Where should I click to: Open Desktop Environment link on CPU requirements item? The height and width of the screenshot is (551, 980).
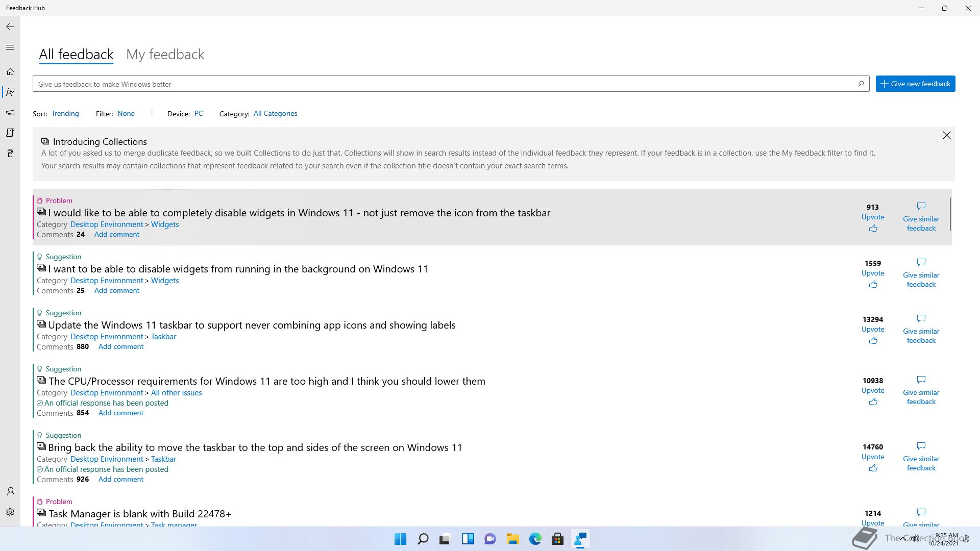(107, 392)
